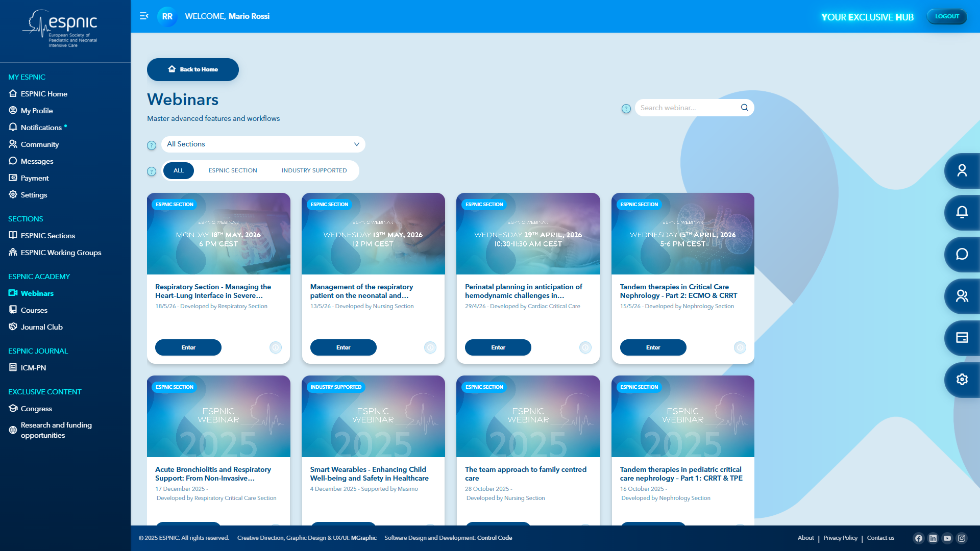Open payment card floating shortcut
Viewport: 980px width, 551px height.
(x=962, y=338)
